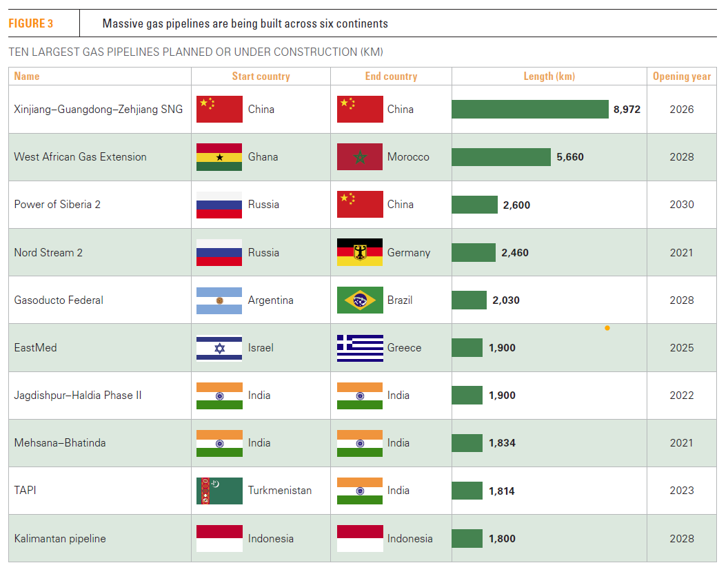Select the West African Gas Extension name

[x=80, y=157]
